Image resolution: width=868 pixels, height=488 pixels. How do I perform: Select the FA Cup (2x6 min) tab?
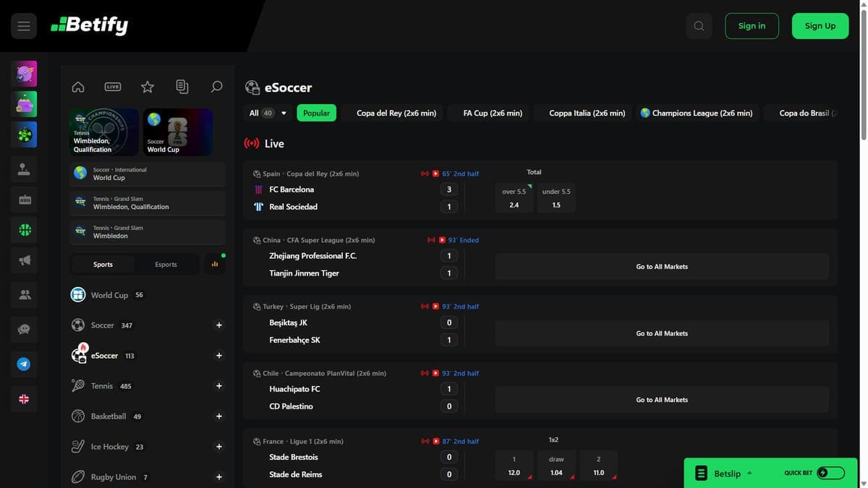pyautogui.click(x=493, y=113)
